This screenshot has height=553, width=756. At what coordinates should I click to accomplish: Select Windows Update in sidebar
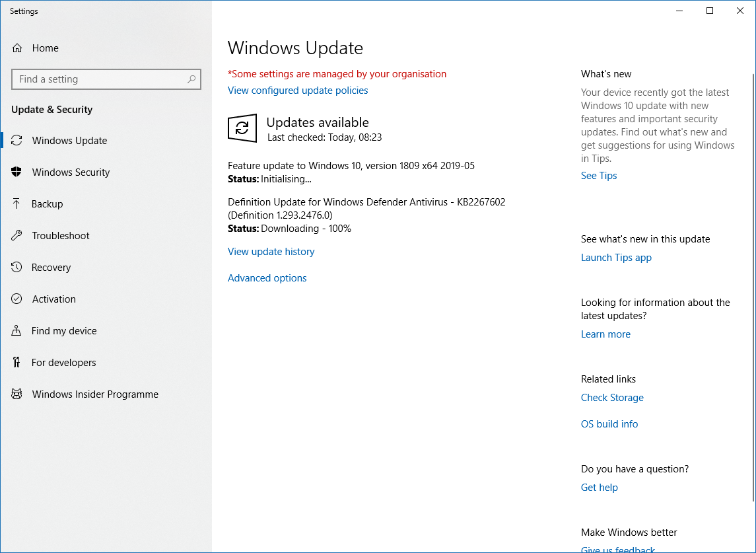106,141
